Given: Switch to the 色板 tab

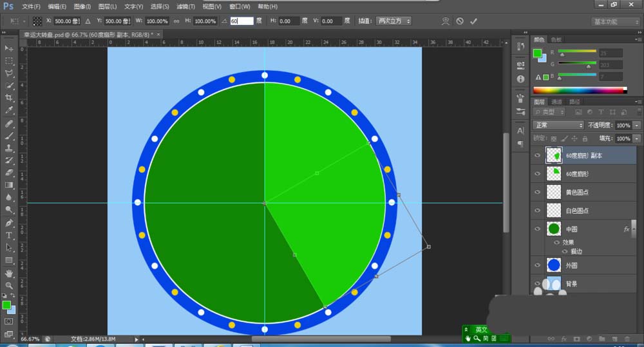Looking at the screenshot, I should [556, 39].
